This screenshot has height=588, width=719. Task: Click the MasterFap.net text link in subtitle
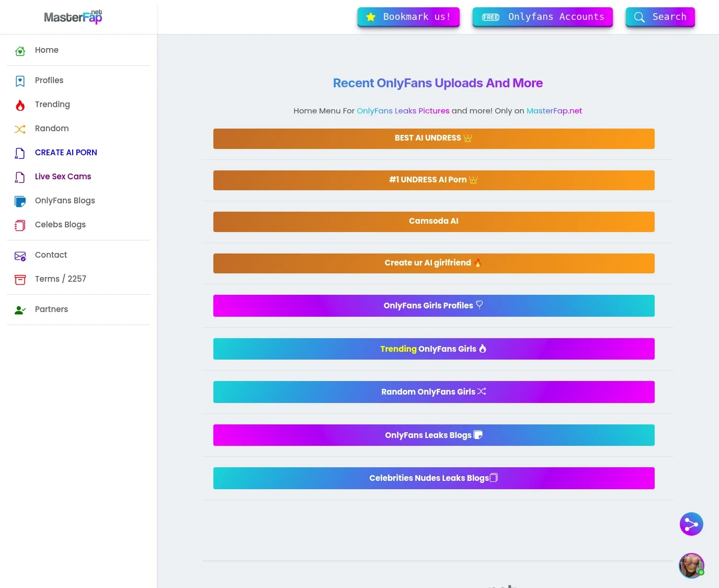[x=554, y=111]
